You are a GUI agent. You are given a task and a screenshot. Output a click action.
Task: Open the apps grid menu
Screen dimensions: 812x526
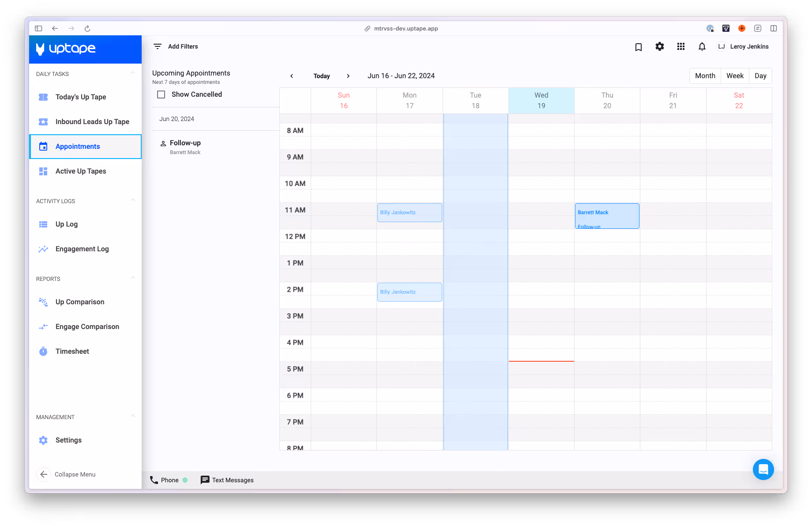680,47
